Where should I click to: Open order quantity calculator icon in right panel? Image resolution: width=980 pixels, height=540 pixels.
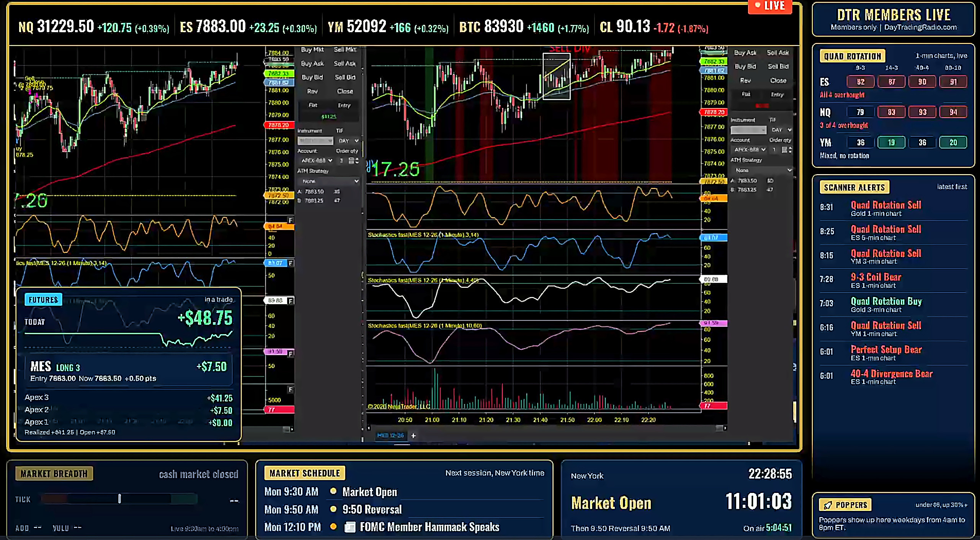click(784, 150)
